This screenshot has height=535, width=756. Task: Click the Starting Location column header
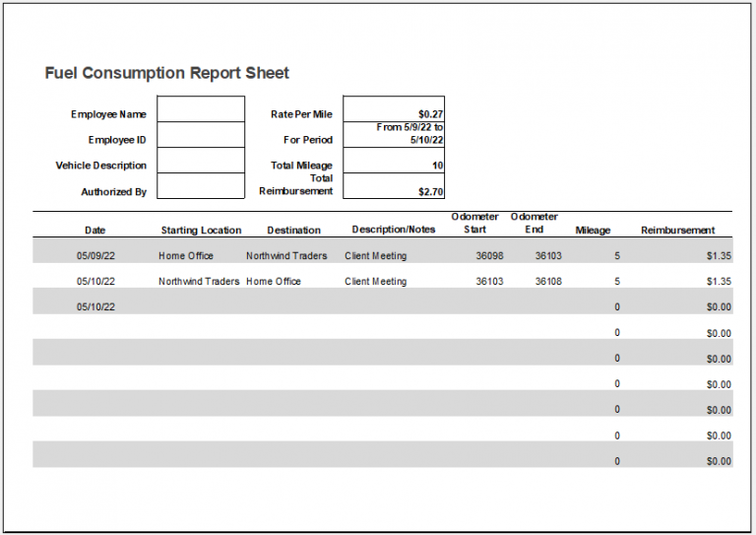[201, 231]
